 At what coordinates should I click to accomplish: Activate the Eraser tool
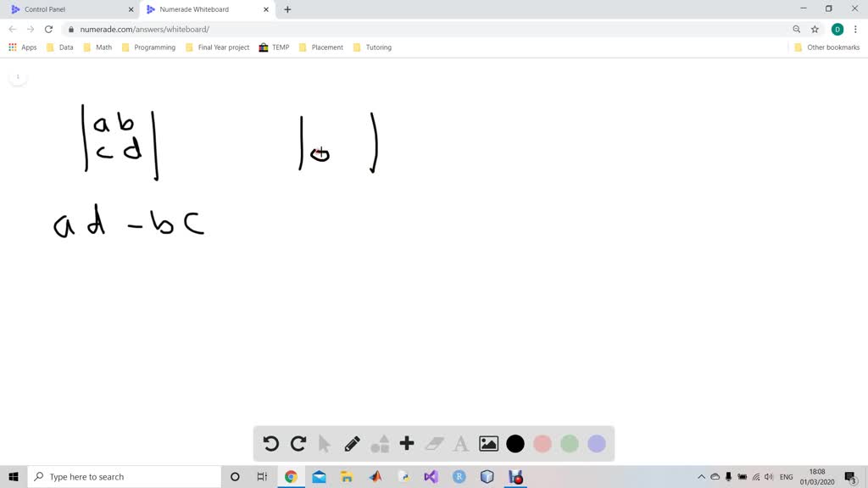433,443
